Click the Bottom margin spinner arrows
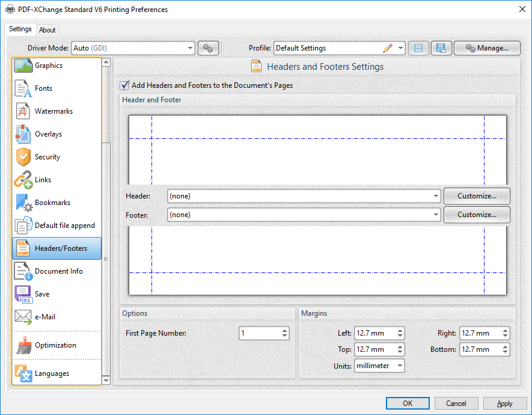The width and height of the screenshot is (532, 415). click(505, 349)
